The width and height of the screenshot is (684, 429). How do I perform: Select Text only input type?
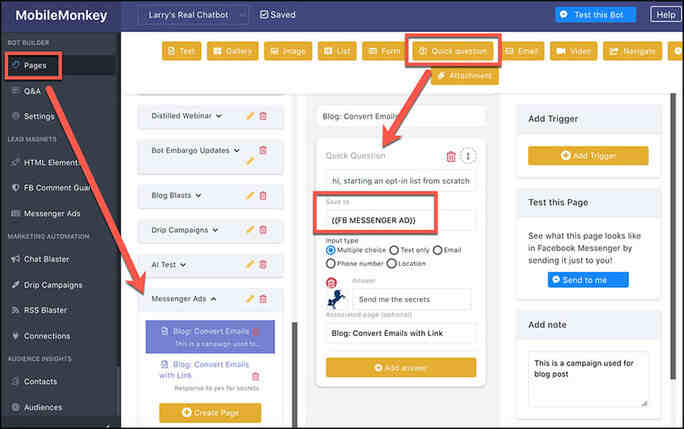click(394, 250)
